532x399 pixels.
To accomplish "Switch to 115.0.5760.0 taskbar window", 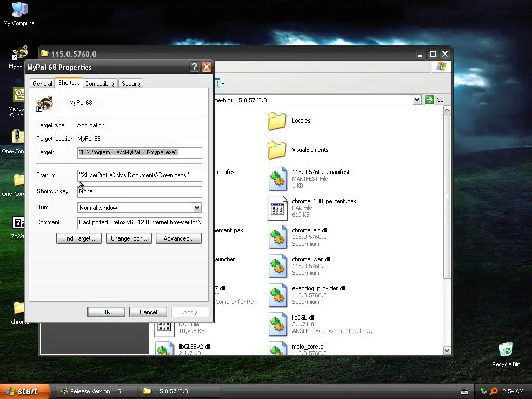I will pos(180,391).
